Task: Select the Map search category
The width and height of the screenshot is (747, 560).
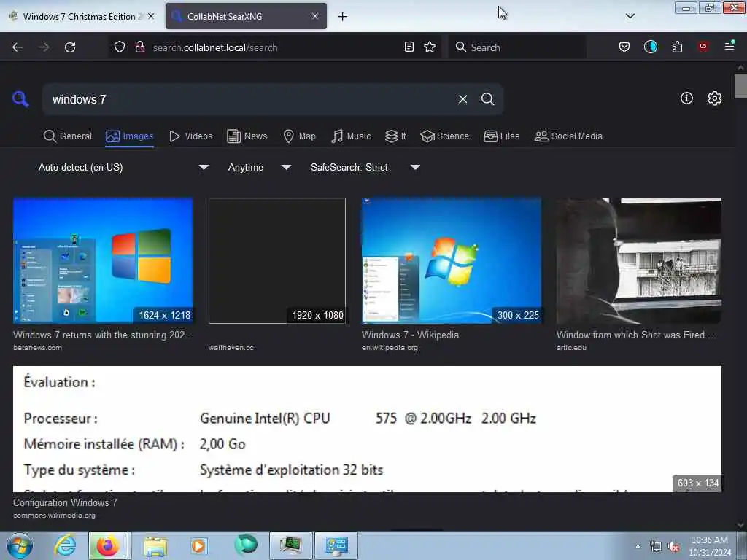Action: coord(300,136)
